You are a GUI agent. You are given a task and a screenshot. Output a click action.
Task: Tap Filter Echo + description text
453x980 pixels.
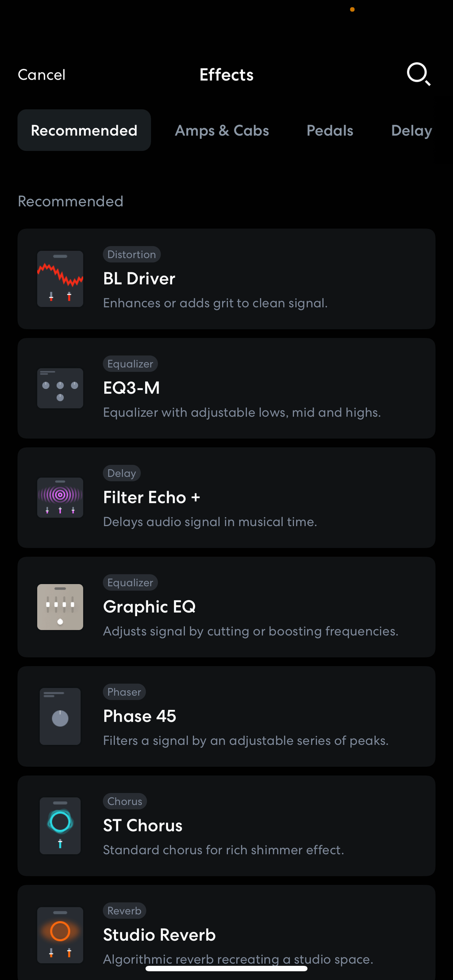tap(210, 522)
